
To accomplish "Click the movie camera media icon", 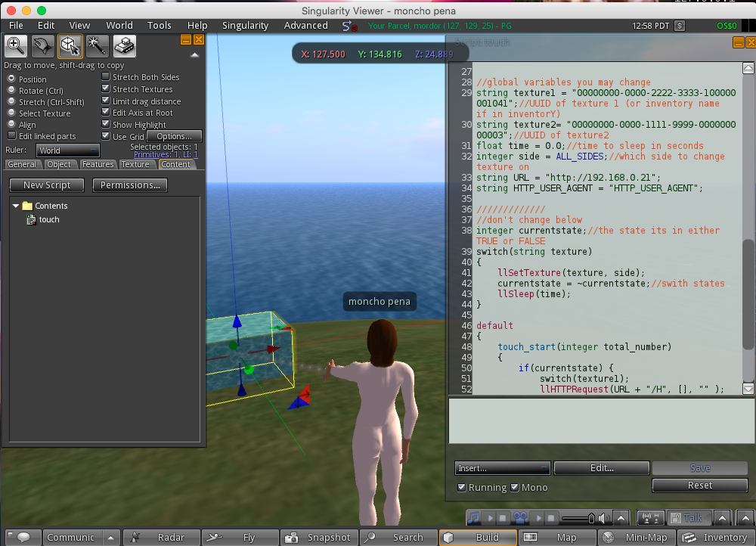I will pyautogui.click(x=521, y=518).
